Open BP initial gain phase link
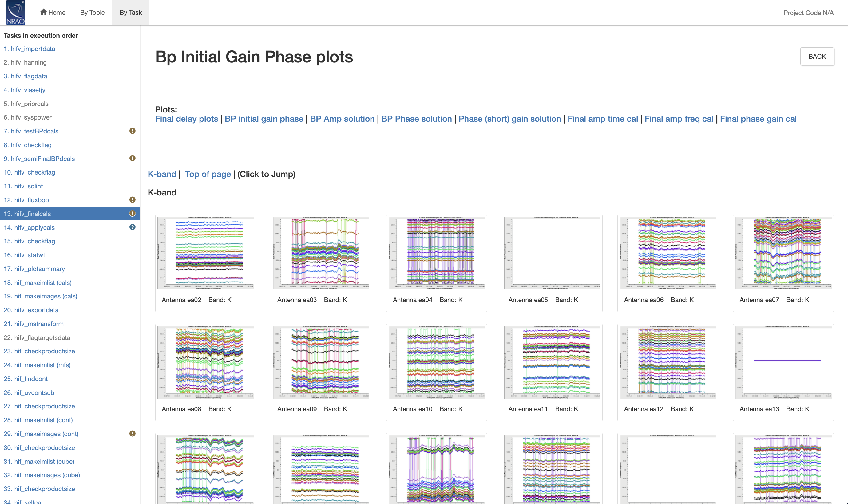Viewport: 848px width, 504px height. (x=264, y=119)
